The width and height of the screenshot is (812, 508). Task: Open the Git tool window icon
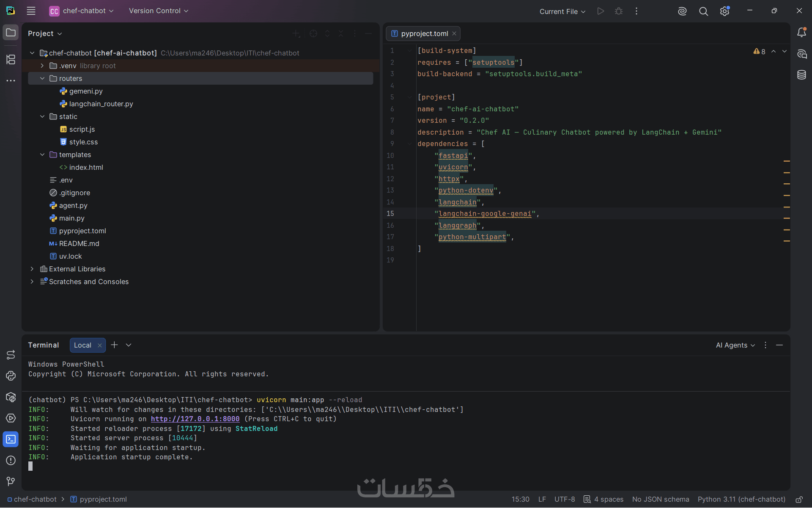pos(11,481)
